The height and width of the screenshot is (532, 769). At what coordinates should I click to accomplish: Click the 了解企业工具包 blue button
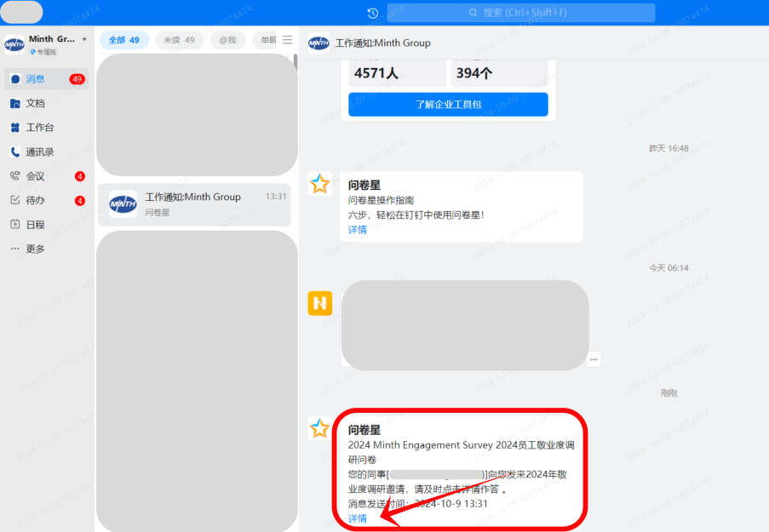[x=448, y=105]
